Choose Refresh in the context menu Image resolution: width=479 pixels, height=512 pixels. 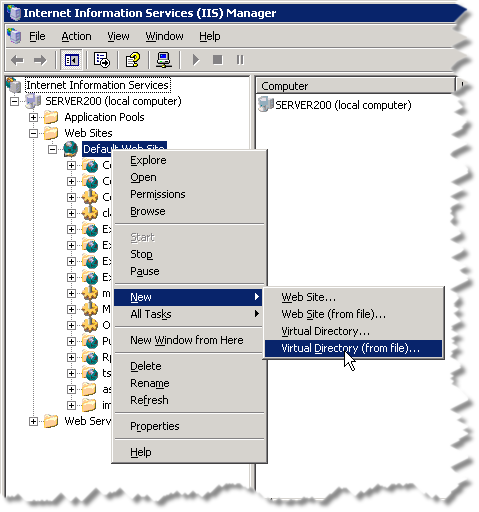tap(189, 400)
